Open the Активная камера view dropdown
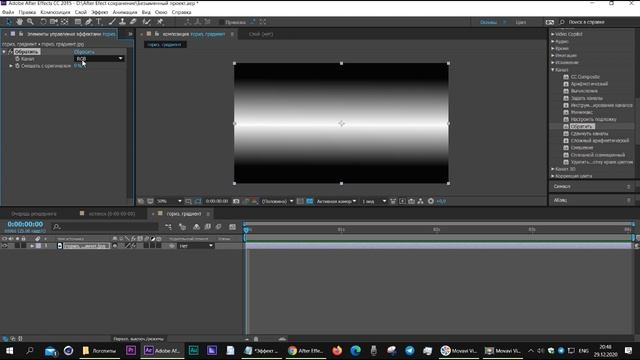The image size is (640, 360). tap(336, 201)
